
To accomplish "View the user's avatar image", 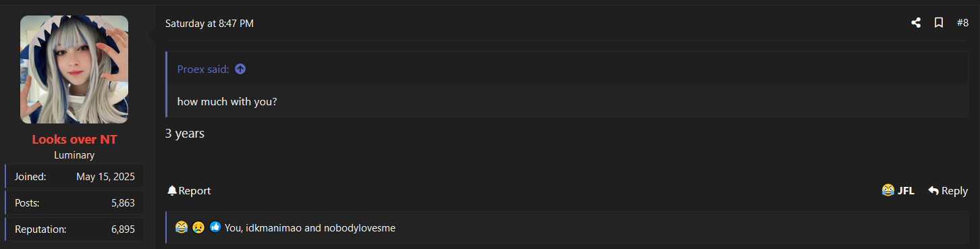I will [74, 70].
